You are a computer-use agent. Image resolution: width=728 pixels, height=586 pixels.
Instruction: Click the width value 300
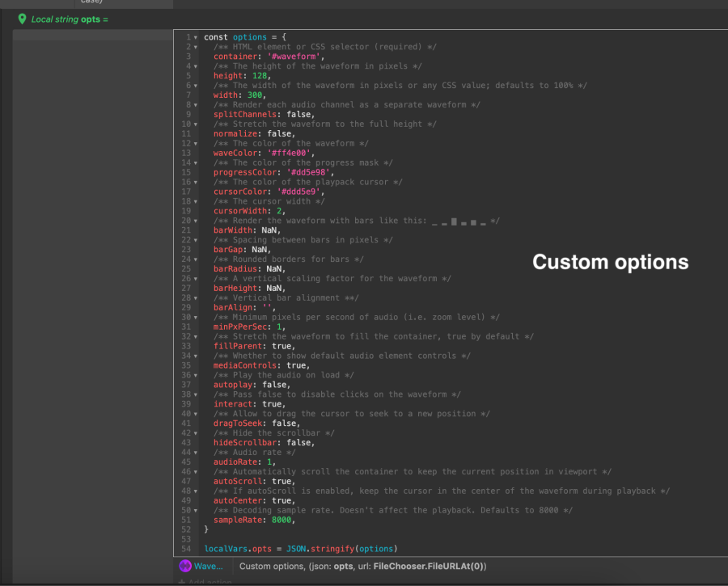tap(255, 95)
